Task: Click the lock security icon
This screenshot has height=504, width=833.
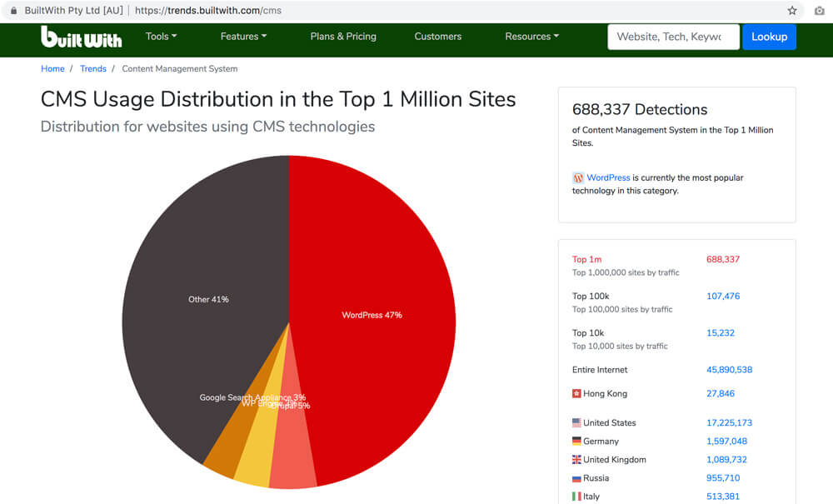Action: pos(14,11)
